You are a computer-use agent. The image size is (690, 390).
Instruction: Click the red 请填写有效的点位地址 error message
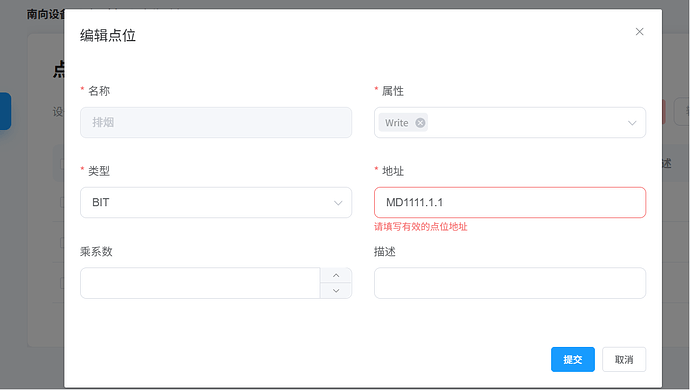tap(421, 227)
